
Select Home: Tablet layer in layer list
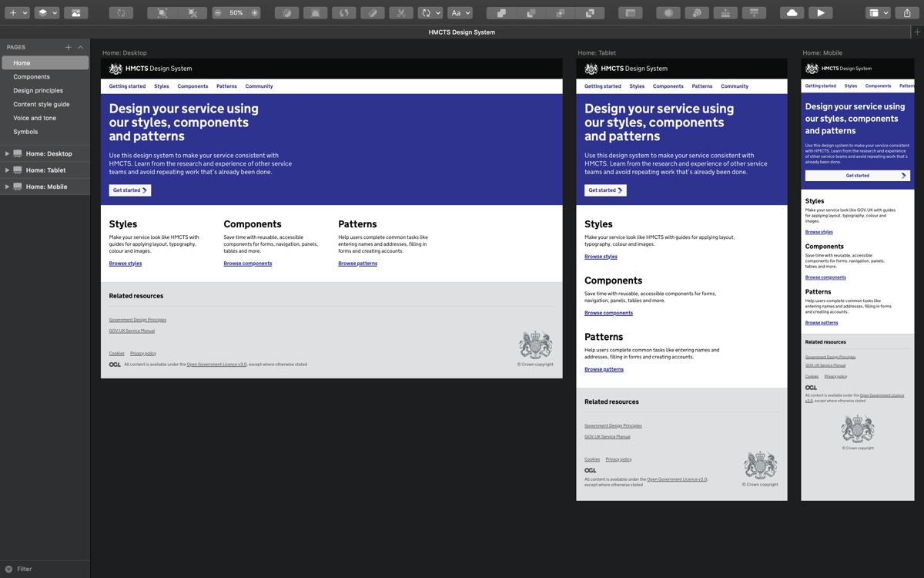coord(45,170)
